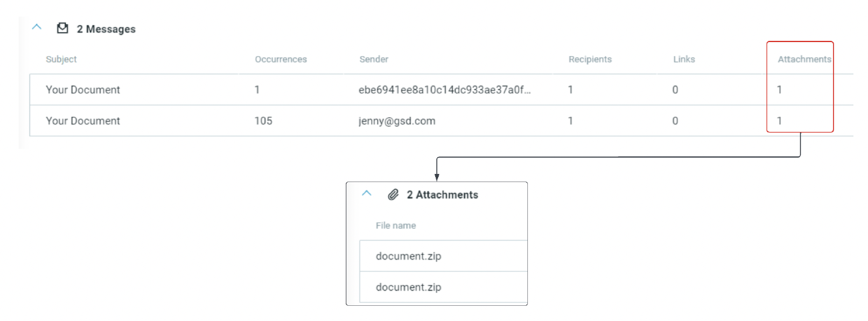Open the top document.zip attachment row

pyautogui.click(x=408, y=256)
